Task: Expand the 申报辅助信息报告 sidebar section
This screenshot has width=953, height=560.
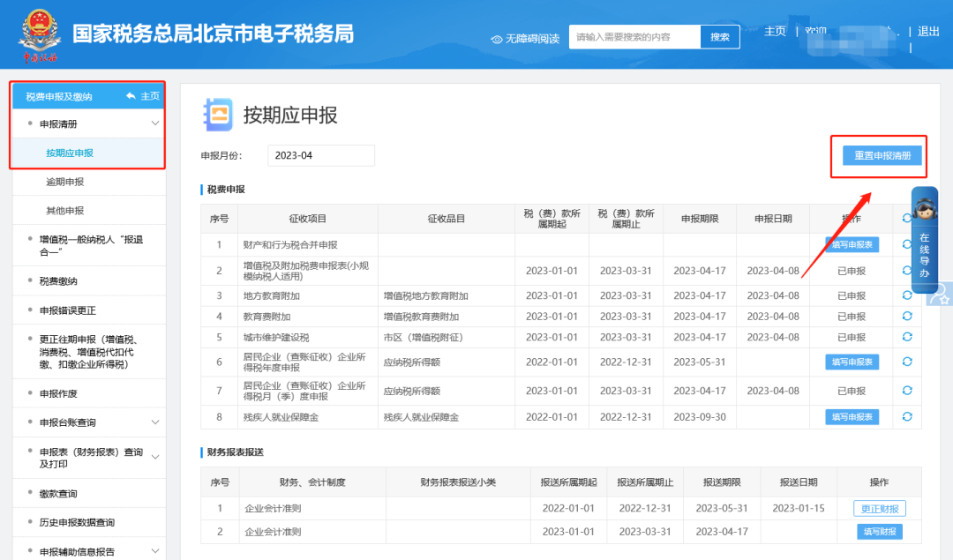Action: click(x=155, y=551)
